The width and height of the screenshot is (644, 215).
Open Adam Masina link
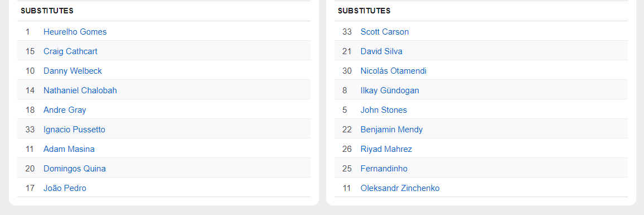pos(69,149)
